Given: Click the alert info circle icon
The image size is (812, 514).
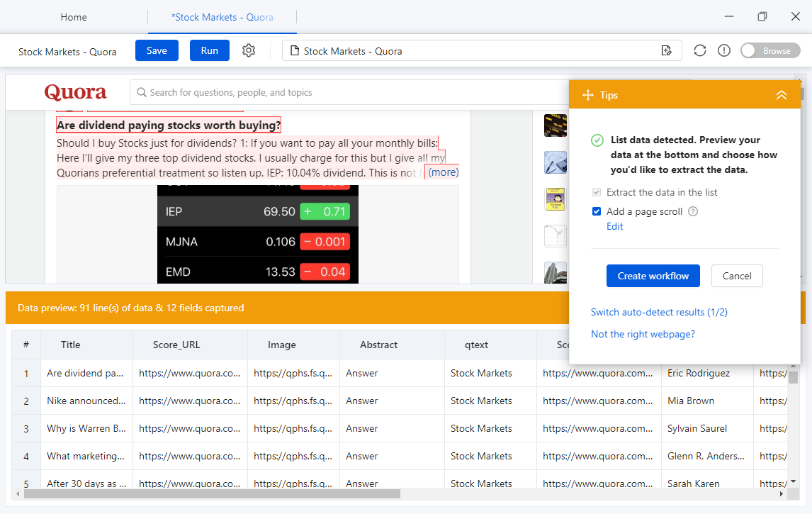Looking at the screenshot, I should 724,50.
